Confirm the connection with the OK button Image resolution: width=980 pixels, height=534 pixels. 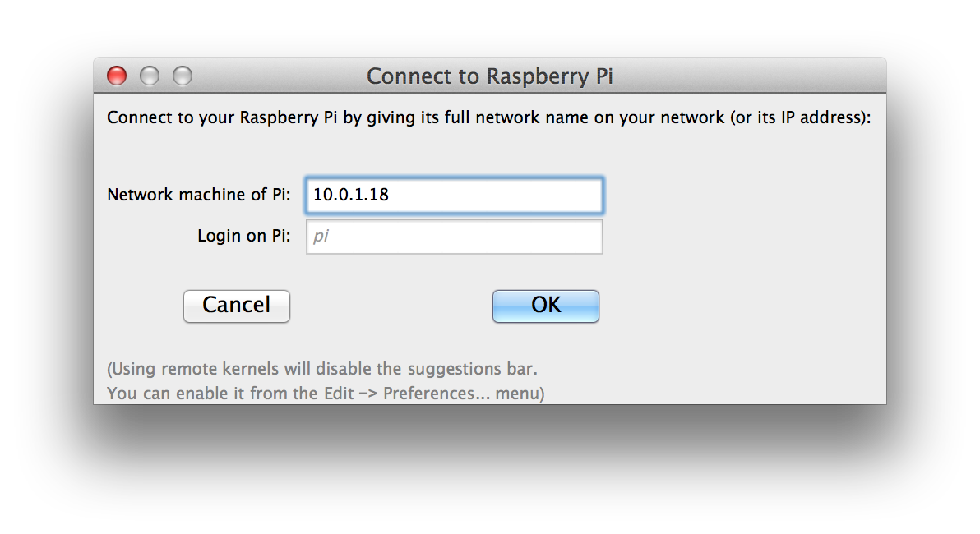[x=546, y=306]
